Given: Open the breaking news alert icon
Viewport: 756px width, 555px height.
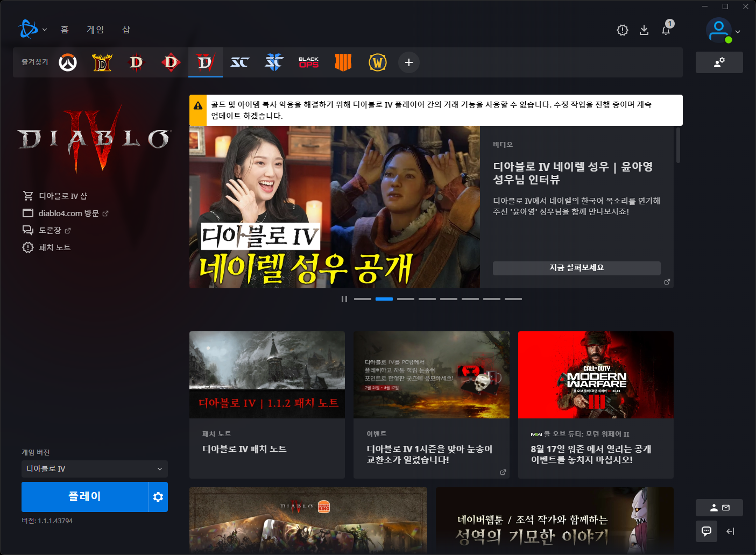Looking at the screenshot, I should (x=623, y=30).
